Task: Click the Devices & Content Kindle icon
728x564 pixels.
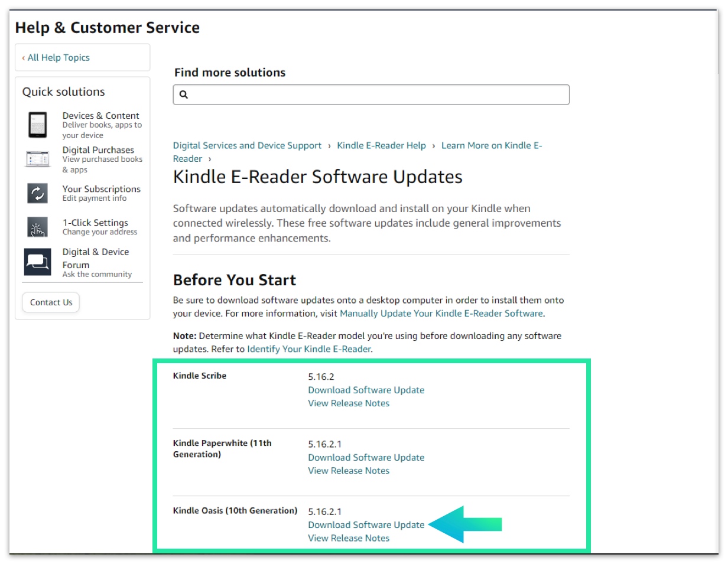Action: [37, 125]
